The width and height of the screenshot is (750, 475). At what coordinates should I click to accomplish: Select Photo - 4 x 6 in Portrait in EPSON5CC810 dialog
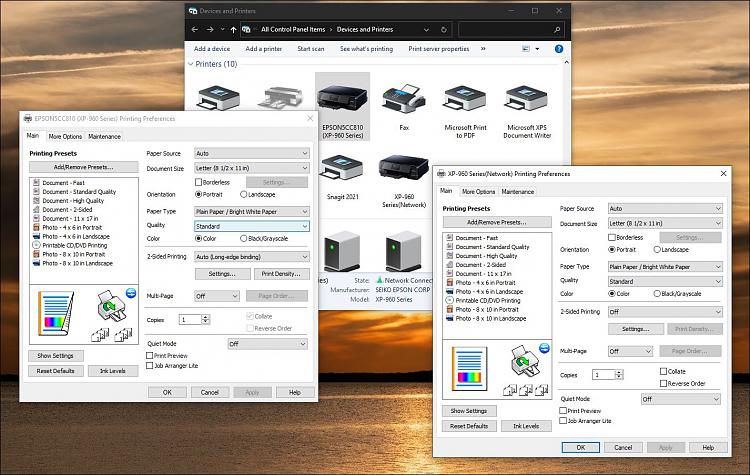[67, 228]
